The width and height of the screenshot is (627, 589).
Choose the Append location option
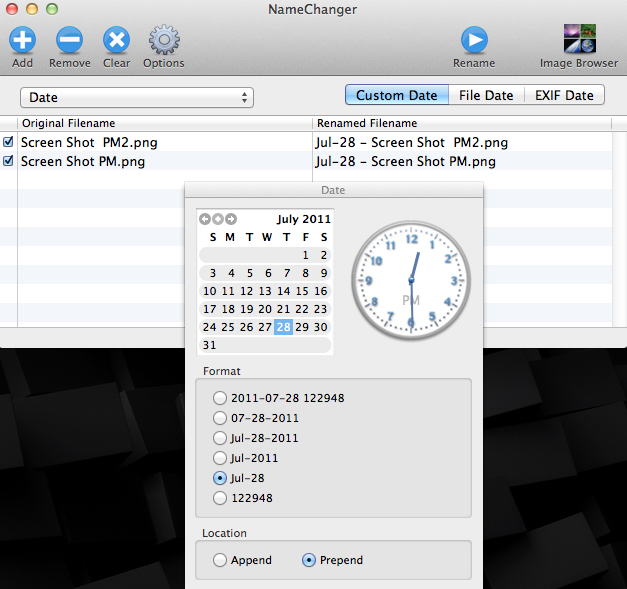click(x=220, y=560)
